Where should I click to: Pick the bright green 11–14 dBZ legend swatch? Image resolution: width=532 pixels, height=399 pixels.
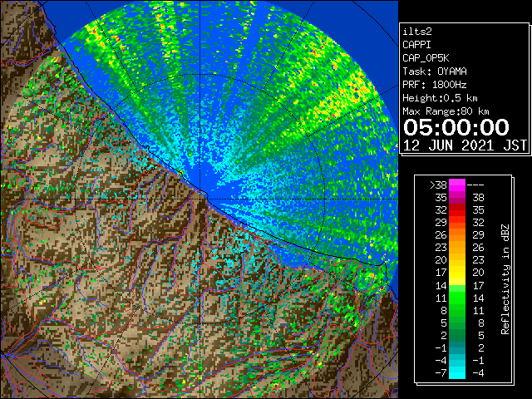(x=457, y=298)
